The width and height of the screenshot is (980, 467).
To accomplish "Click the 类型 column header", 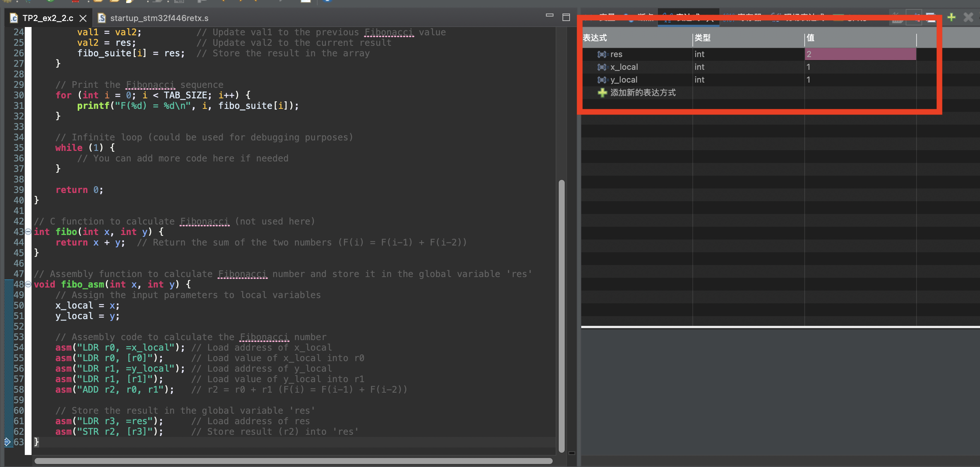I will pyautogui.click(x=702, y=38).
